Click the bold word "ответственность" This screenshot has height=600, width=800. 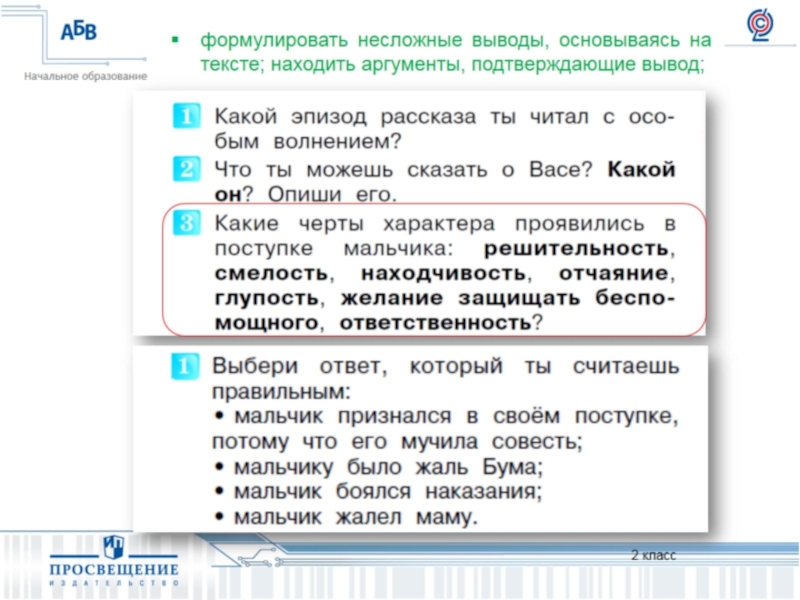point(435,322)
